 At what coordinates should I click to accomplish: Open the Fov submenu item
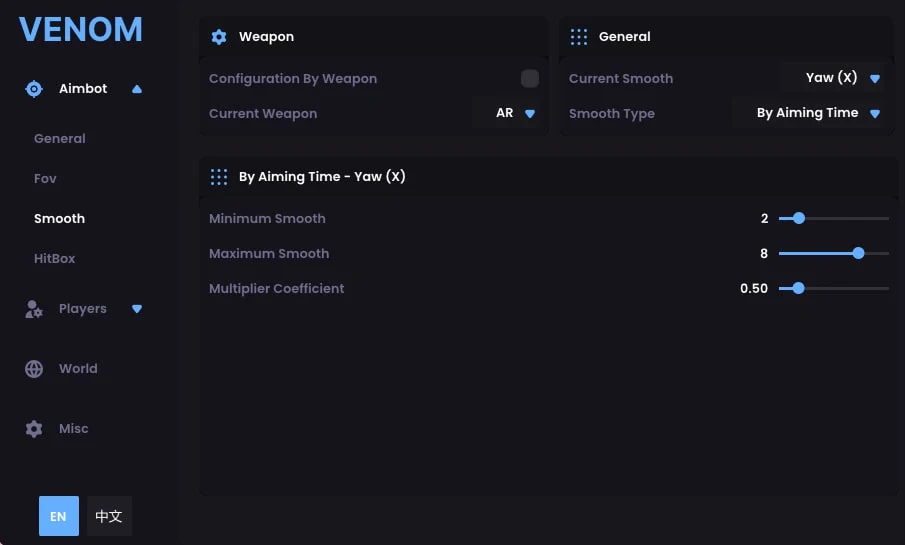pos(45,179)
